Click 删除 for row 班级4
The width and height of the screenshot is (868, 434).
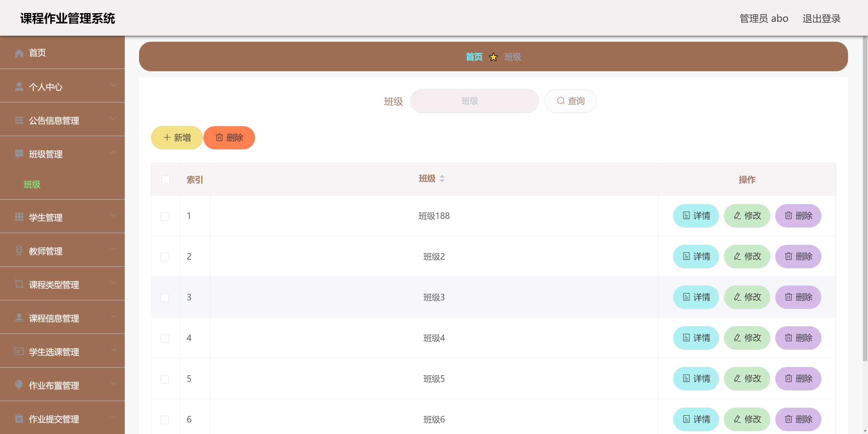798,338
